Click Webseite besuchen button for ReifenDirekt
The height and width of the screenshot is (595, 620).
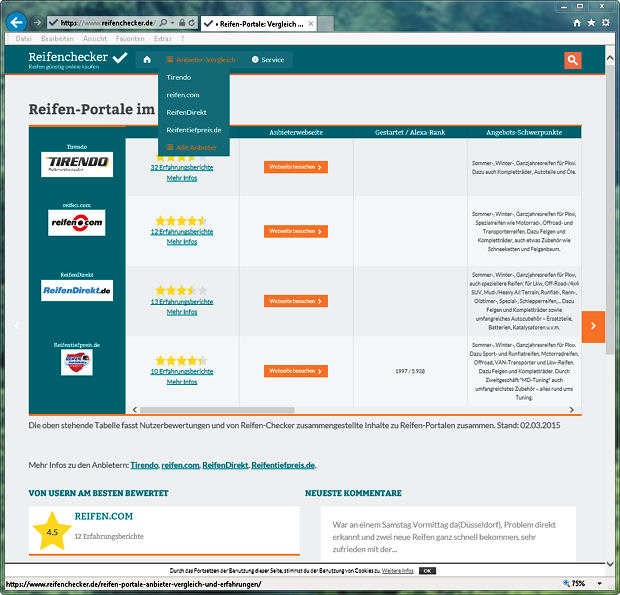[x=296, y=301]
